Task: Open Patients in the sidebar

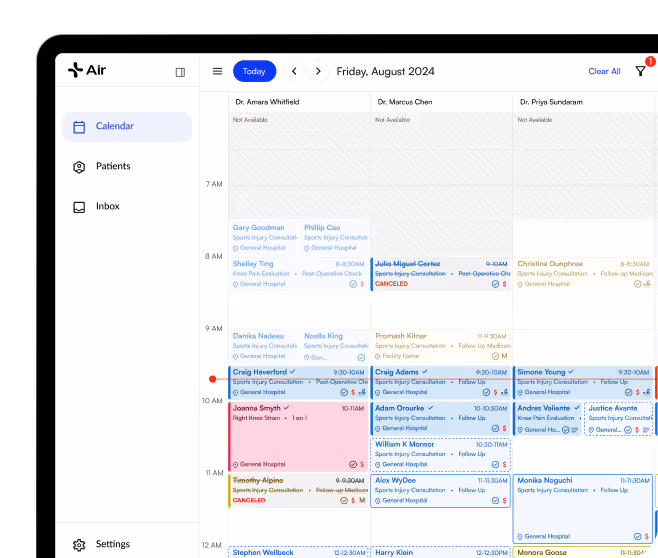Action: pos(127,167)
